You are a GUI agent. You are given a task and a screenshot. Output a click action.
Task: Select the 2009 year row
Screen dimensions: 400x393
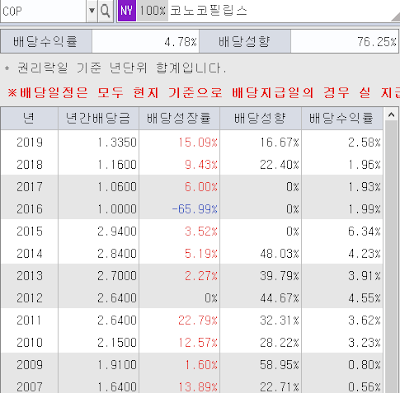(x=192, y=364)
